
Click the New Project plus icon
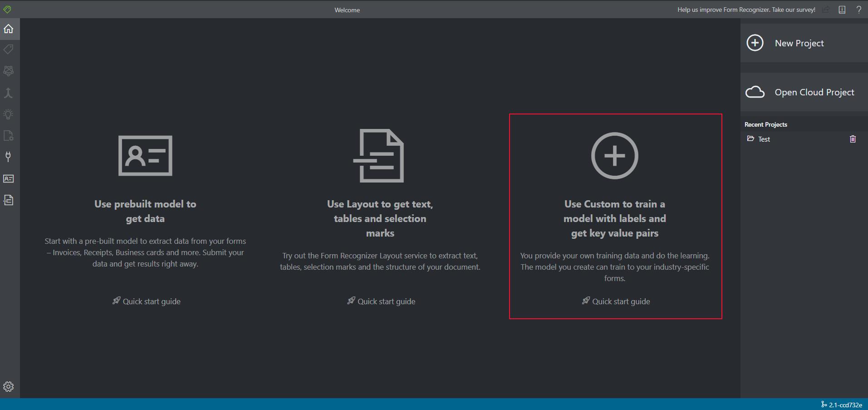(x=755, y=43)
